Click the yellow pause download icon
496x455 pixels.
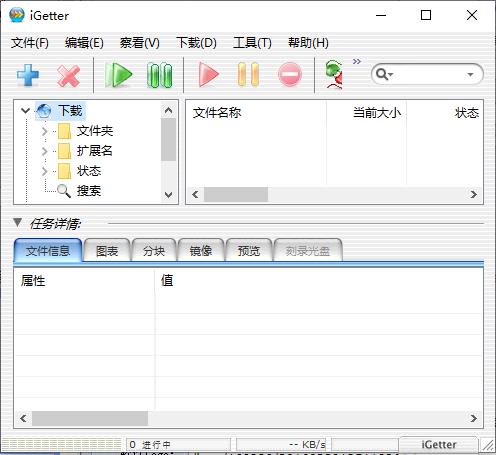click(248, 74)
